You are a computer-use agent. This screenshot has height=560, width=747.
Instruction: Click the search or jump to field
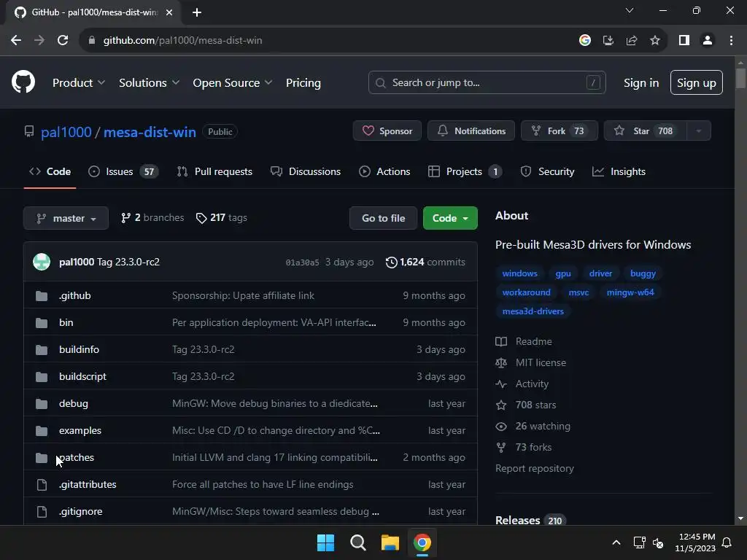487,83
